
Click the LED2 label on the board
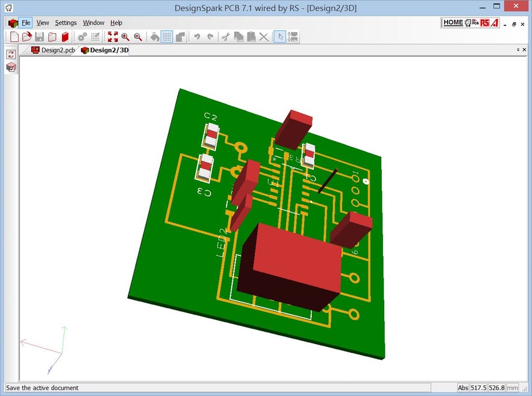(x=221, y=242)
